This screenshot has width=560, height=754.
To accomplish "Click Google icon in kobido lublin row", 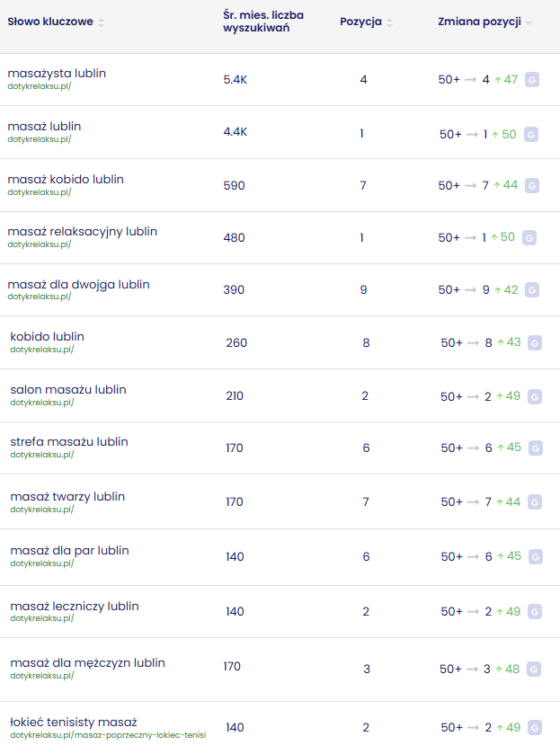I will pyautogui.click(x=535, y=342).
